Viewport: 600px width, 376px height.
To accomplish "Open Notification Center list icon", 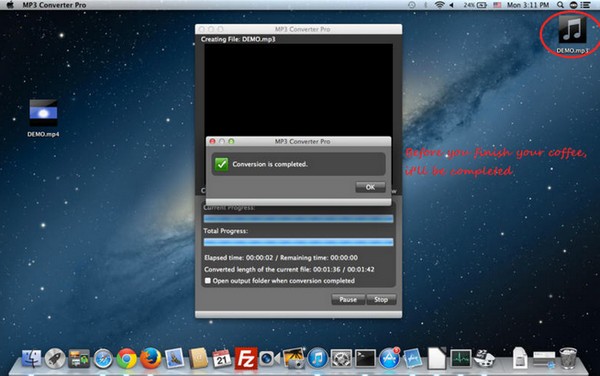I will 585,5.
